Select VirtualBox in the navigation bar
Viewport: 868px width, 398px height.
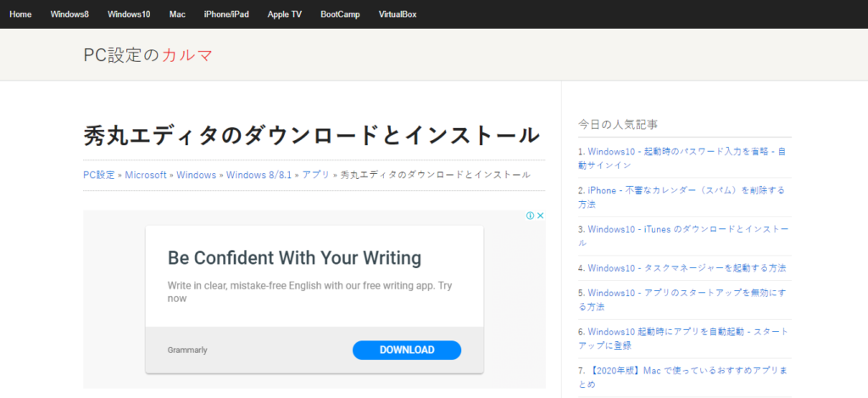[x=398, y=14]
